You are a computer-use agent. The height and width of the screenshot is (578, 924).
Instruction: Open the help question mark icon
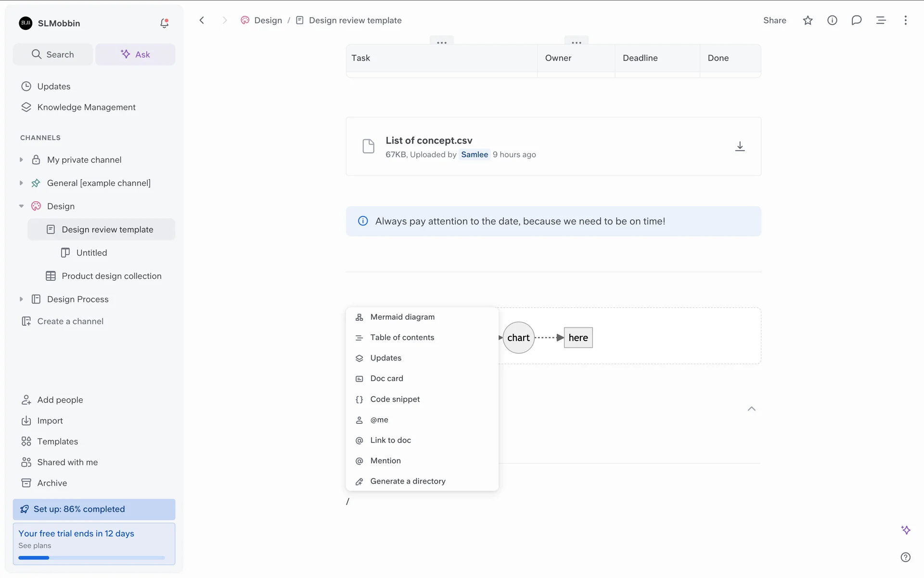(x=905, y=557)
